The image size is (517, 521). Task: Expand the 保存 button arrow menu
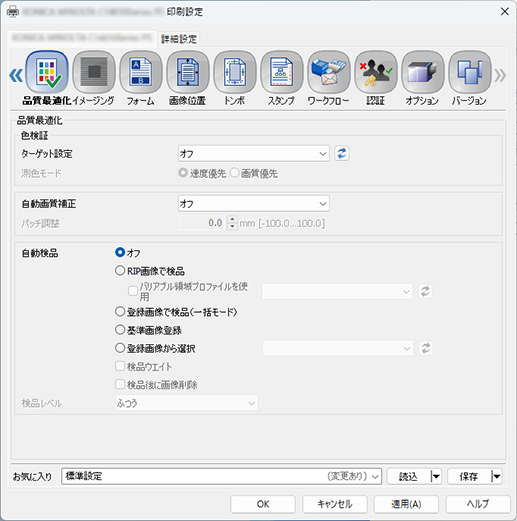[x=496, y=476]
